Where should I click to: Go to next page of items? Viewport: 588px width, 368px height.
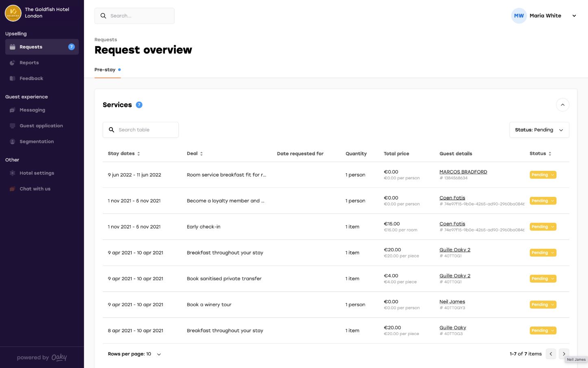(564, 354)
